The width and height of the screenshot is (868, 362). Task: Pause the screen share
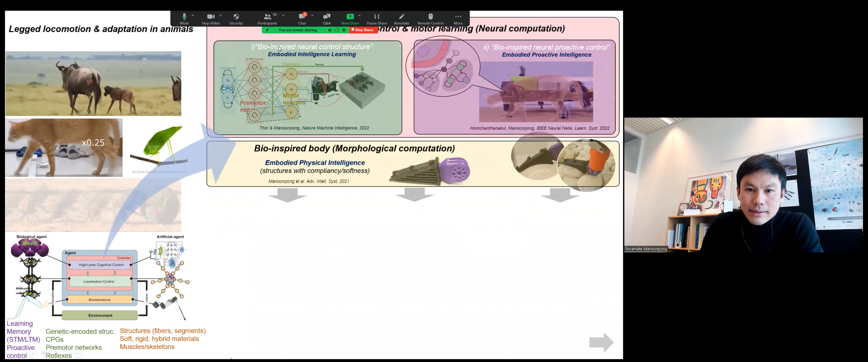point(377,19)
